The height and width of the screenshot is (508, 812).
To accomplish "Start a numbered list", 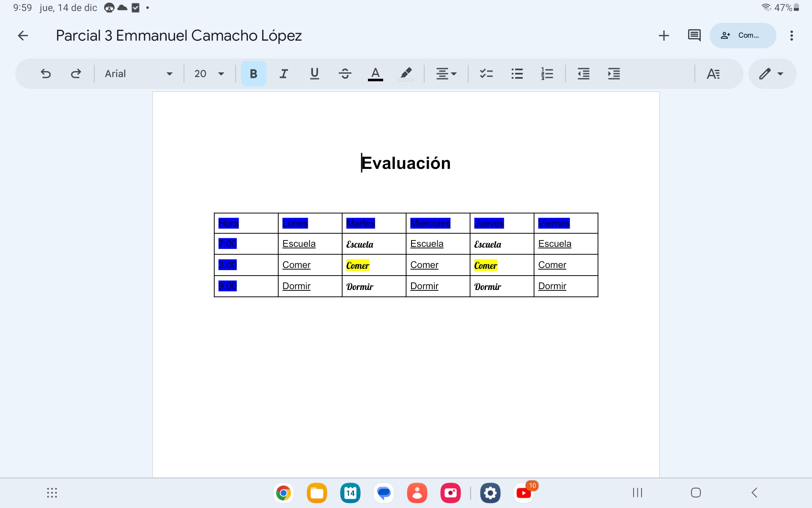I will pos(547,74).
